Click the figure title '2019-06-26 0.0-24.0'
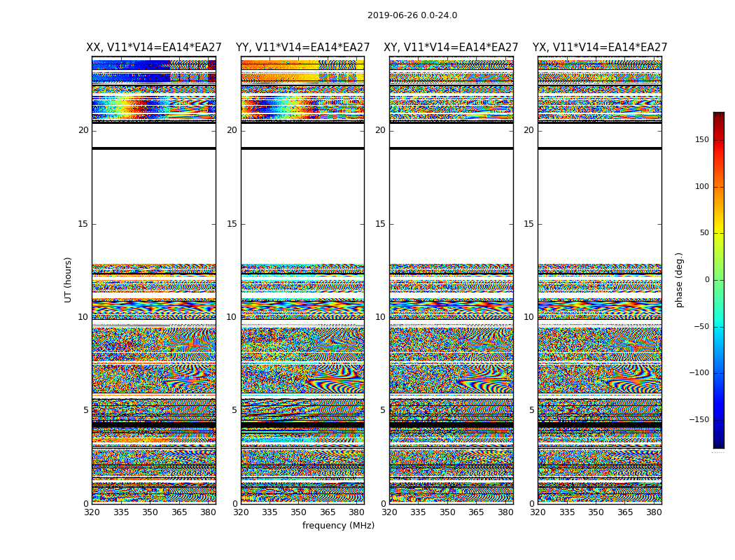This screenshot has height=560, width=735. [412, 15]
